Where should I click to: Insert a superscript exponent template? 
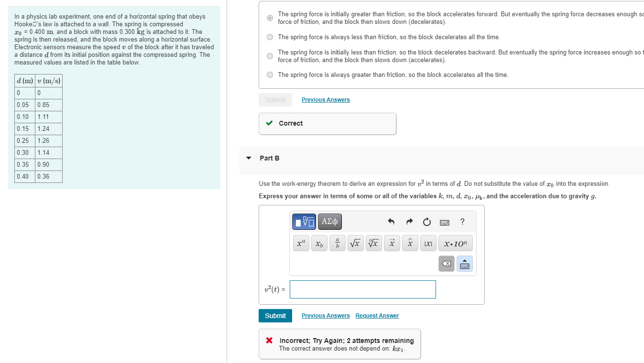[x=301, y=243]
